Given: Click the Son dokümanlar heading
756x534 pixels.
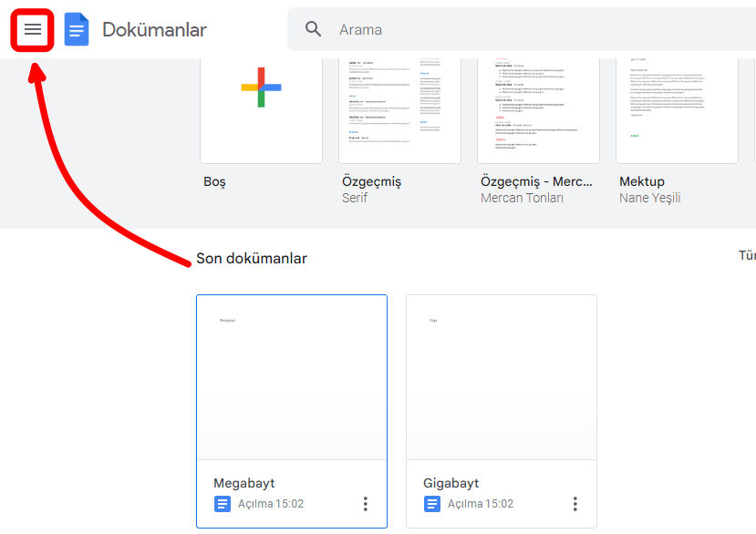Looking at the screenshot, I should click(x=252, y=259).
